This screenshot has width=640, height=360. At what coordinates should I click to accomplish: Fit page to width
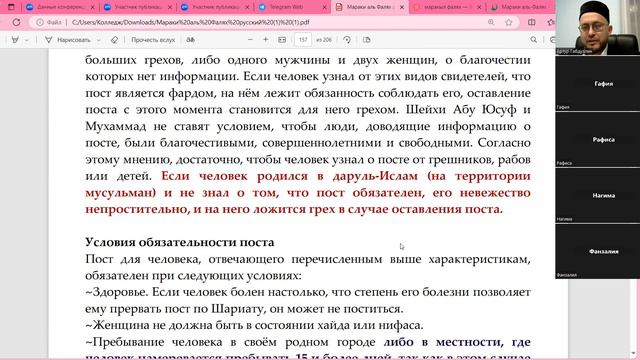[282, 40]
